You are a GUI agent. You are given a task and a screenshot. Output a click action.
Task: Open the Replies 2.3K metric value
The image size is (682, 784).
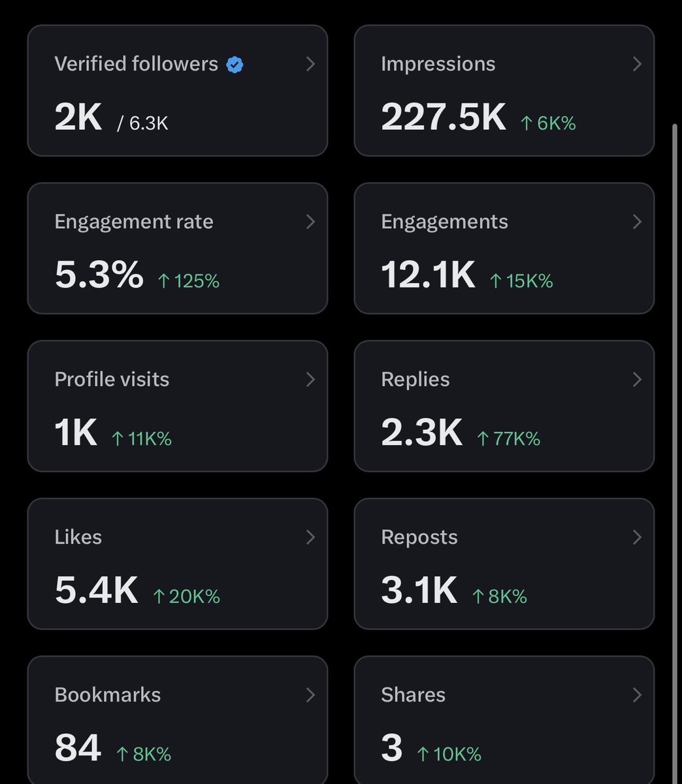[x=422, y=433]
